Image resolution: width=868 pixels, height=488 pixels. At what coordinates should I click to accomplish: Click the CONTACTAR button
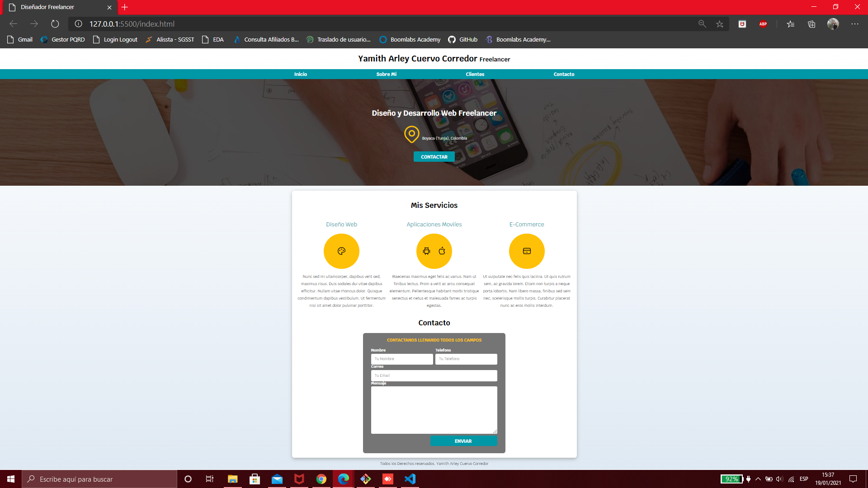tap(434, 157)
